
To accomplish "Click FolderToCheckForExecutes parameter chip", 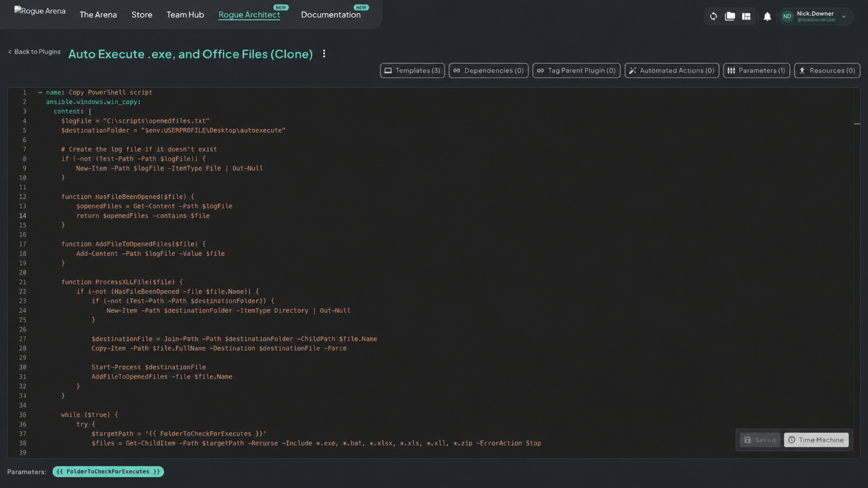I will [108, 472].
